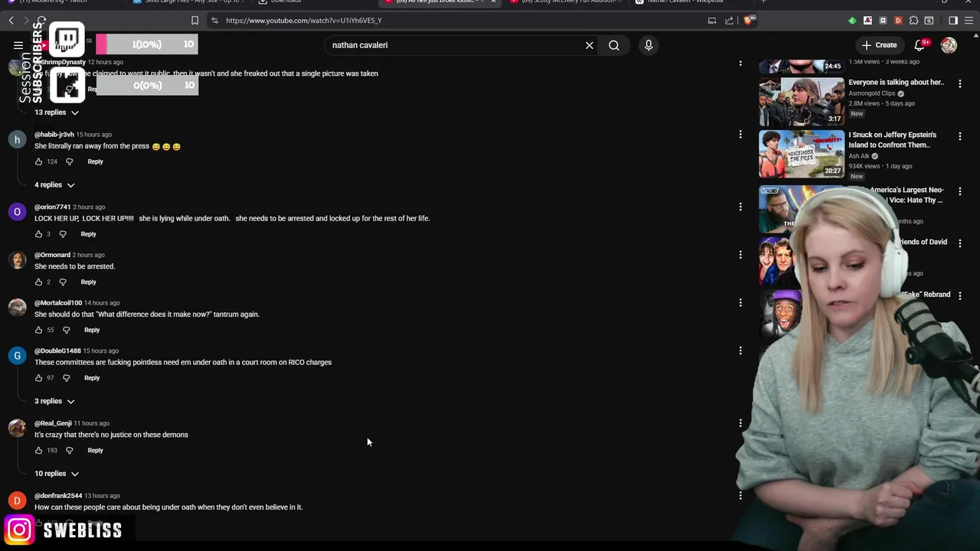This screenshot has width=980, height=551.
Task: Open YouTube notifications bell
Action: click(920, 45)
